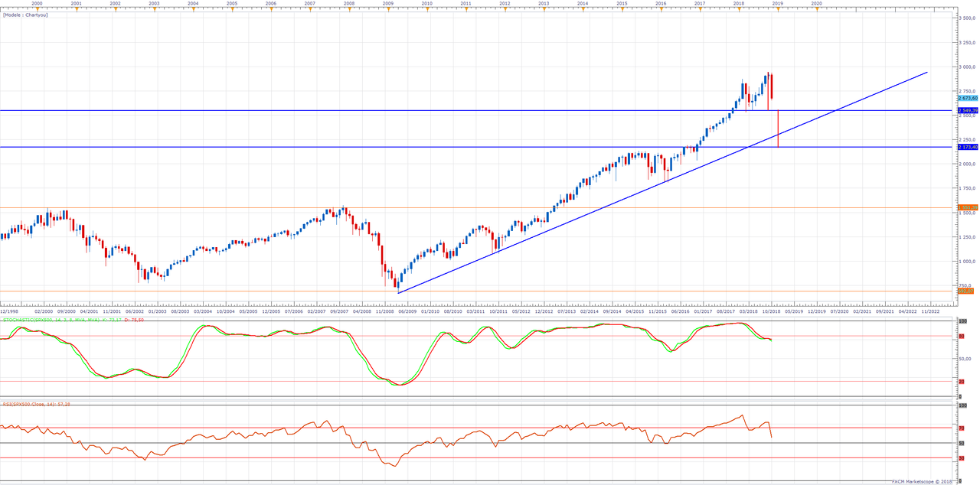Click the 3 000,0 price scale label
980x485 pixels.
click(968, 67)
